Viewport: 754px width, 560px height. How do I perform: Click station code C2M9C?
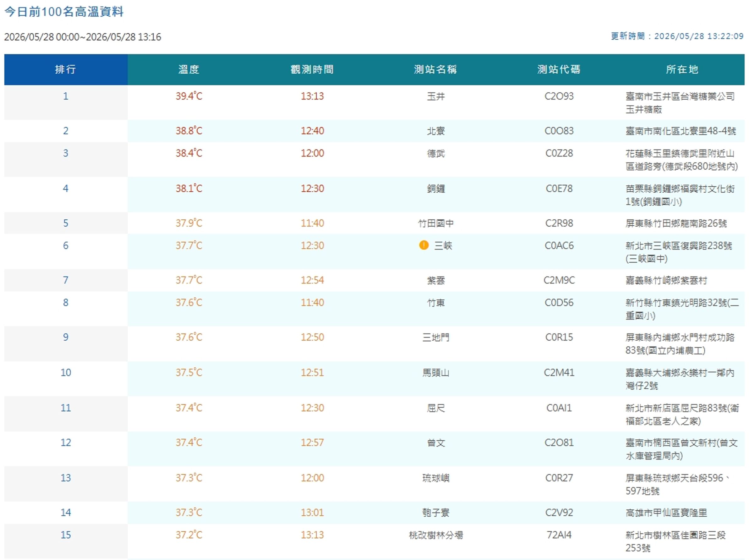[x=559, y=280]
